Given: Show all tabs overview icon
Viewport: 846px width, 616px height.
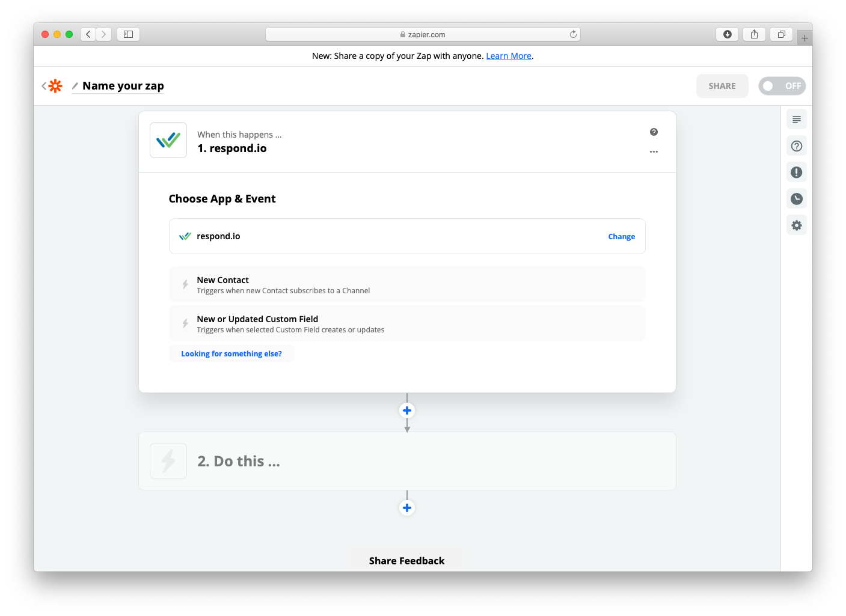Looking at the screenshot, I should 781,34.
